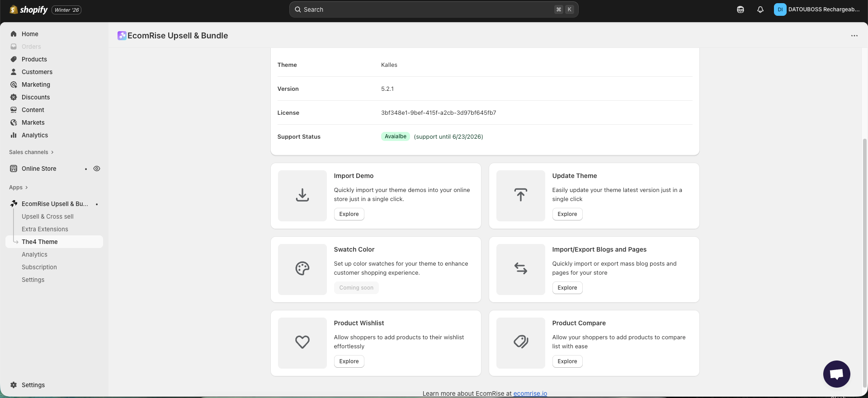The image size is (868, 398).
Task: Click Explore under Update Theme
Action: coord(567,214)
